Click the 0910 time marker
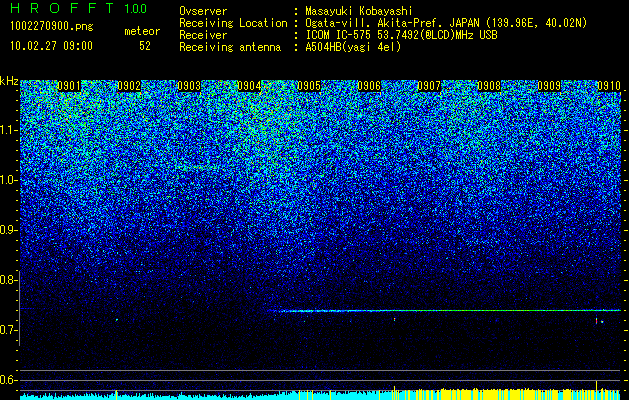The image size is (629, 400). pos(609,86)
